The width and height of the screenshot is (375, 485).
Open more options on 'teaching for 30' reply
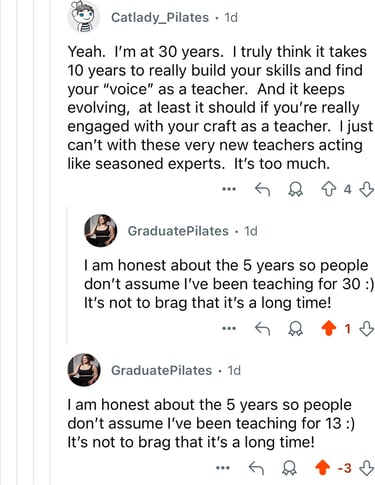click(229, 329)
